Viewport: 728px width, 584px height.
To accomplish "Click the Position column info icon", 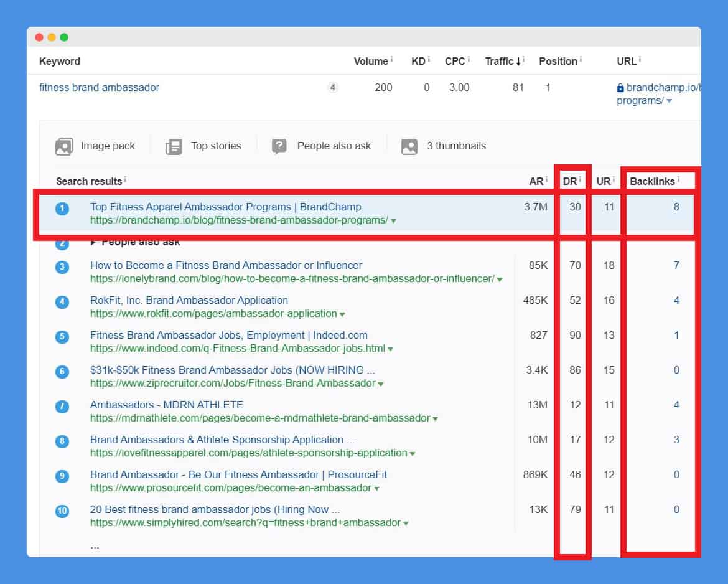I will (581, 59).
